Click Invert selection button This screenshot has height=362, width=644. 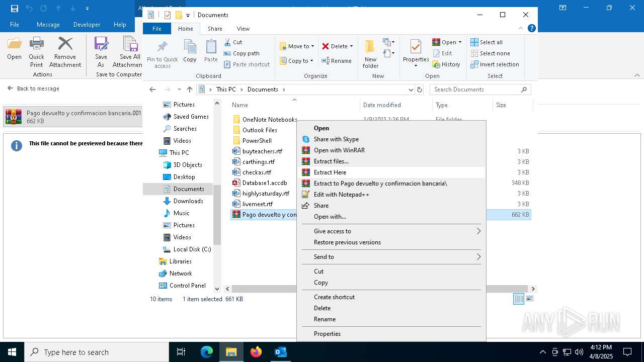coord(495,64)
